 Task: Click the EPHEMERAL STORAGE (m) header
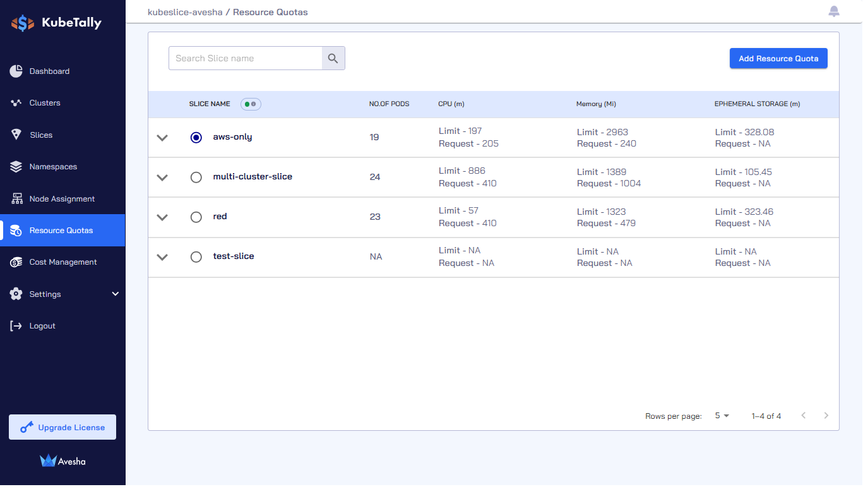click(x=757, y=104)
